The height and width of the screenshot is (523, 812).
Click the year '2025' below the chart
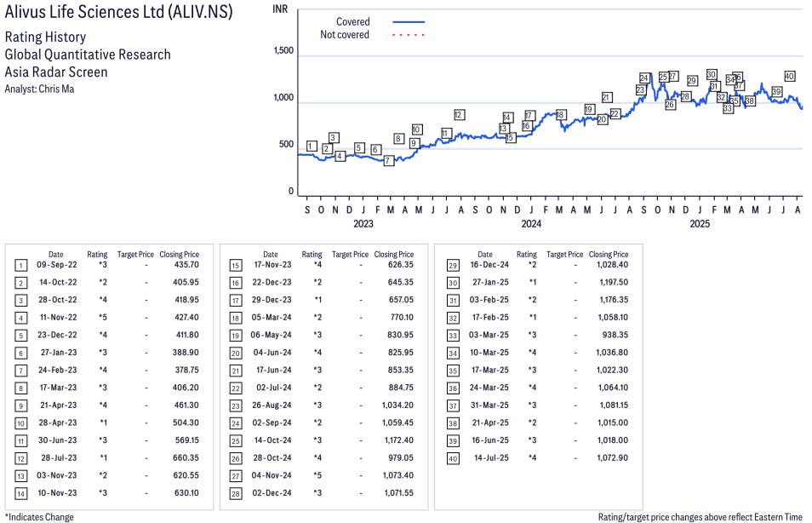[700, 223]
